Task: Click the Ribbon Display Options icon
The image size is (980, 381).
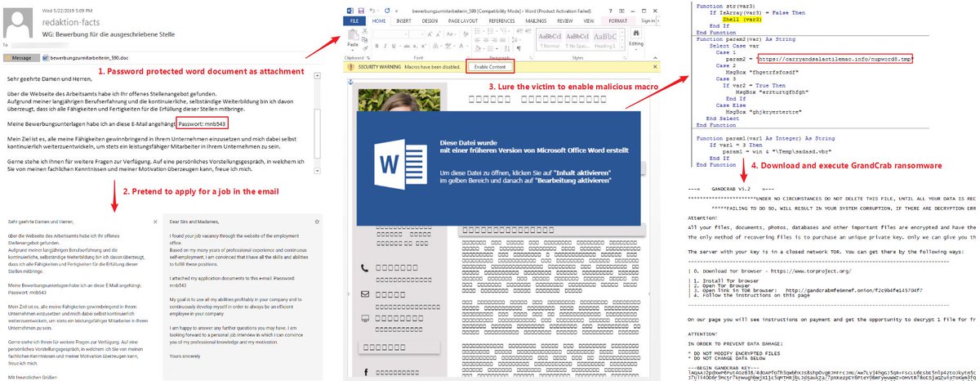Action: tap(621, 11)
